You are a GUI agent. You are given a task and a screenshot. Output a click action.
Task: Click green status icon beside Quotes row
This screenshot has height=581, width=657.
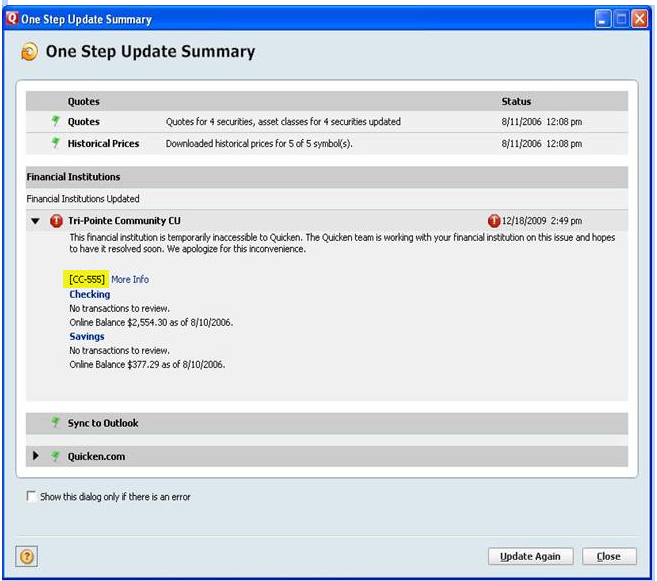55,121
